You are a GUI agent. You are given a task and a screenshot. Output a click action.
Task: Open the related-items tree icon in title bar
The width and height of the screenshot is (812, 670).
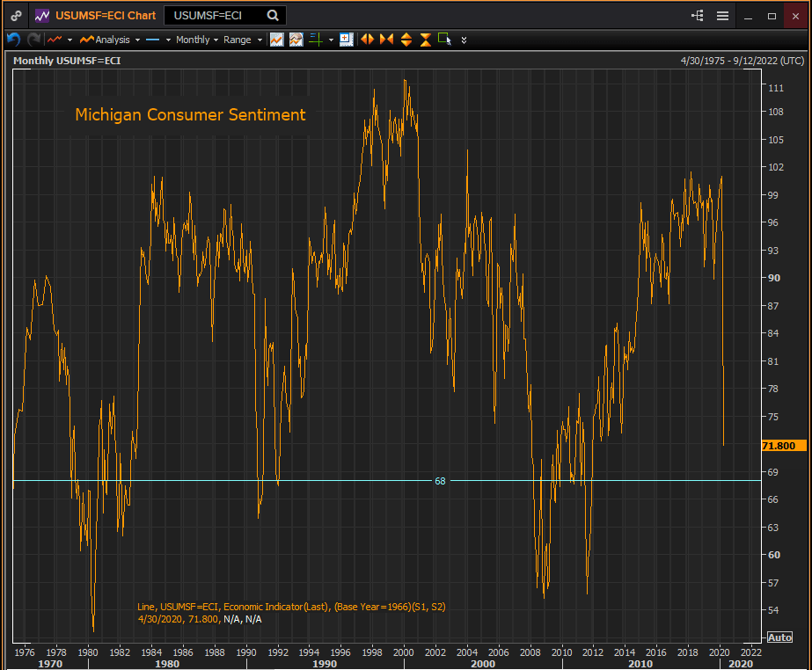tap(698, 16)
